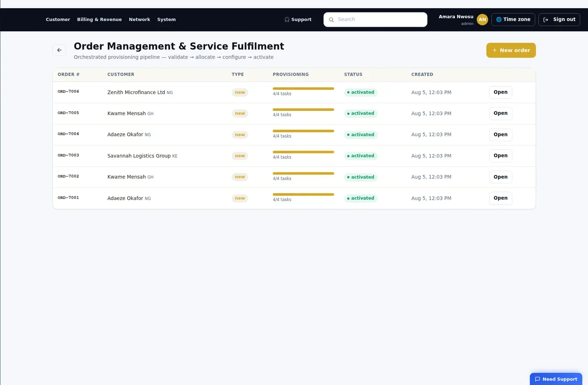Click the order number ORD-7005
Image resolution: width=588 pixels, height=385 pixels.
coord(68,113)
